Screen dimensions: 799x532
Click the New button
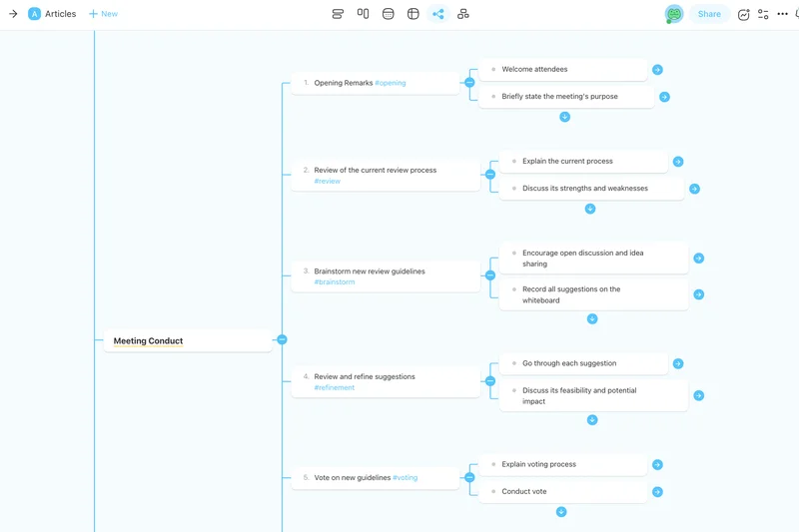tap(103, 14)
